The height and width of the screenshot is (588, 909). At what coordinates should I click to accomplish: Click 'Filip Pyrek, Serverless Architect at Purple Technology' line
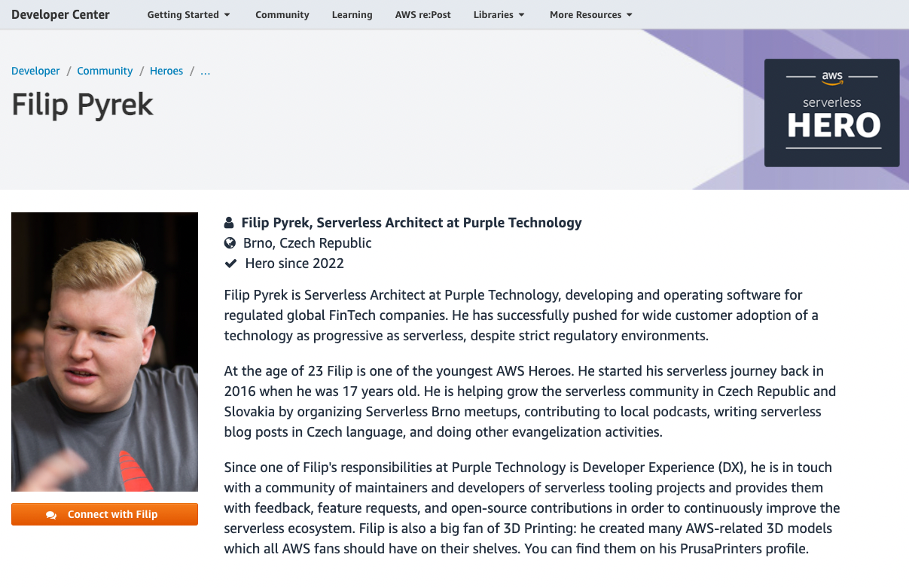click(x=411, y=223)
